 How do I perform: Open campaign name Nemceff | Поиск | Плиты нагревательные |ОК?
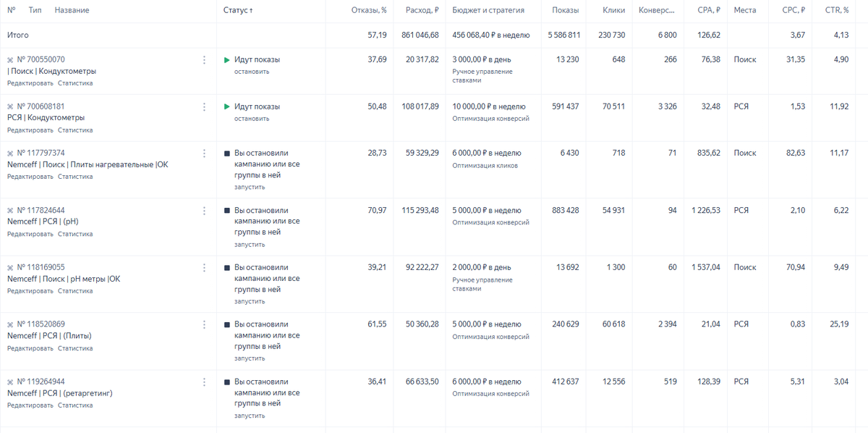point(88,165)
